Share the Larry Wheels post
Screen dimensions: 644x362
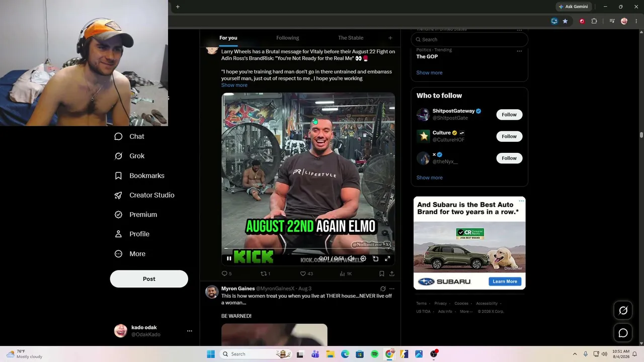pyautogui.click(x=392, y=274)
